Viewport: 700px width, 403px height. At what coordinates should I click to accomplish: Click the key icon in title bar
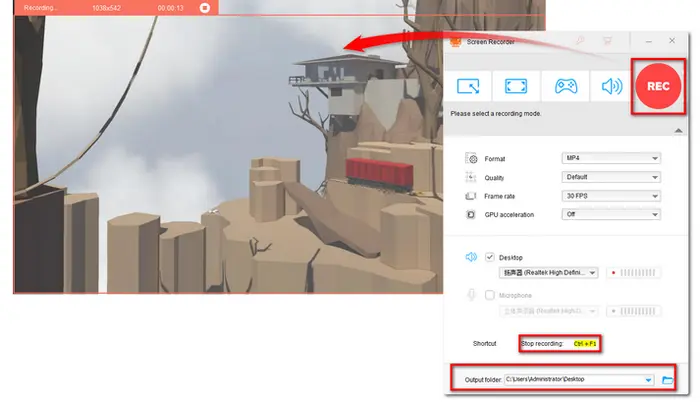pos(580,41)
